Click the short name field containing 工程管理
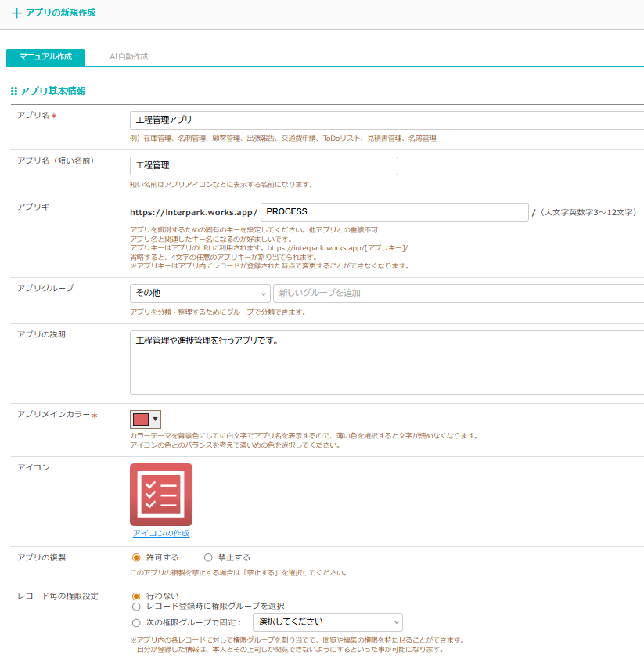This screenshot has width=644, height=670. click(x=264, y=166)
